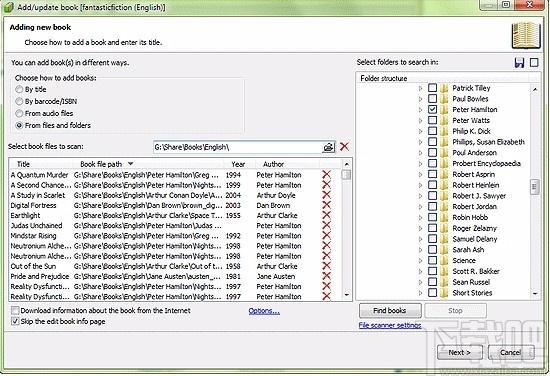Remove the Earthlight row with red X
Viewport: 550px width, 376px height.
tap(327, 215)
